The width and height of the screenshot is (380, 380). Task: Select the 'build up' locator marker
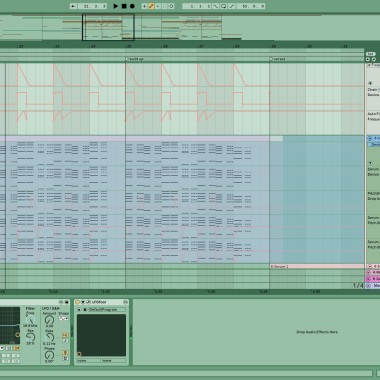pyautogui.click(x=135, y=59)
